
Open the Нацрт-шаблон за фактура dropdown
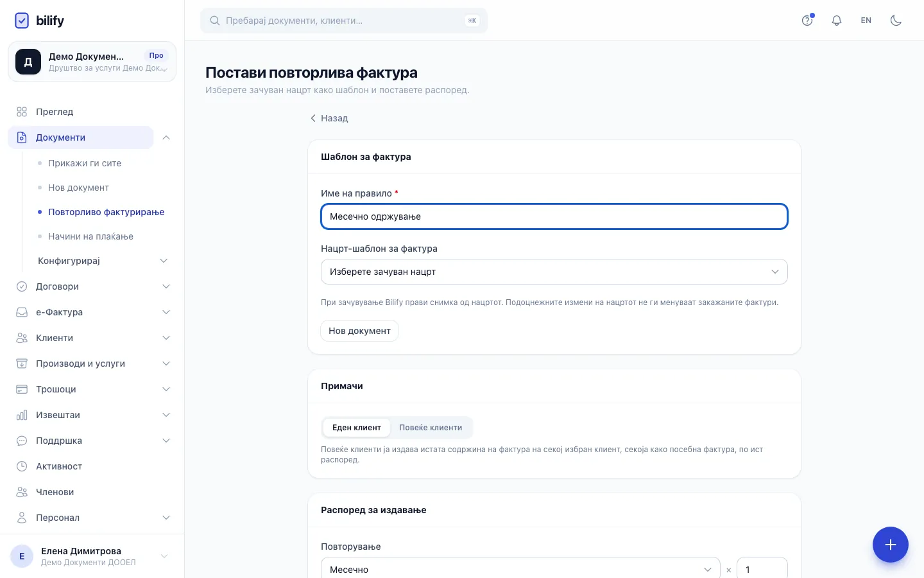pos(554,272)
